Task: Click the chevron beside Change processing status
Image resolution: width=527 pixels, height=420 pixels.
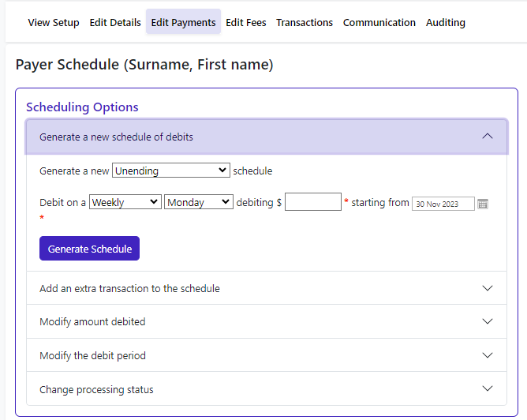Action: [x=488, y=389]
